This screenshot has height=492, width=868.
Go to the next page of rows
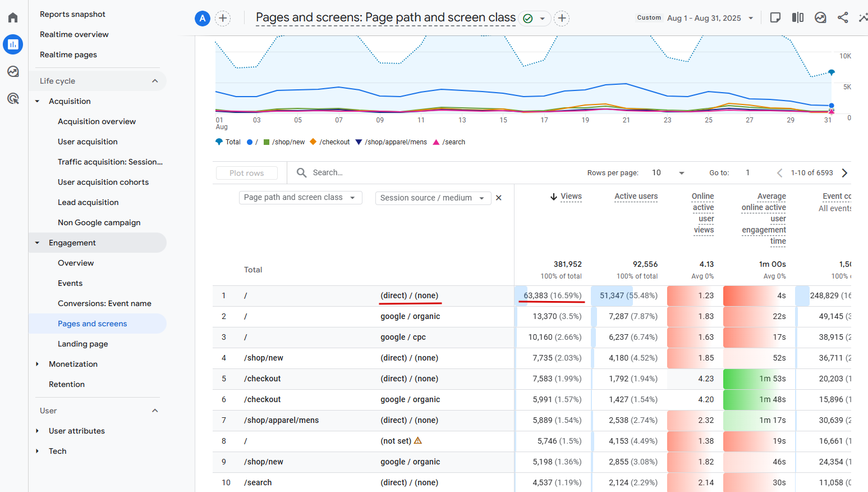844,173
